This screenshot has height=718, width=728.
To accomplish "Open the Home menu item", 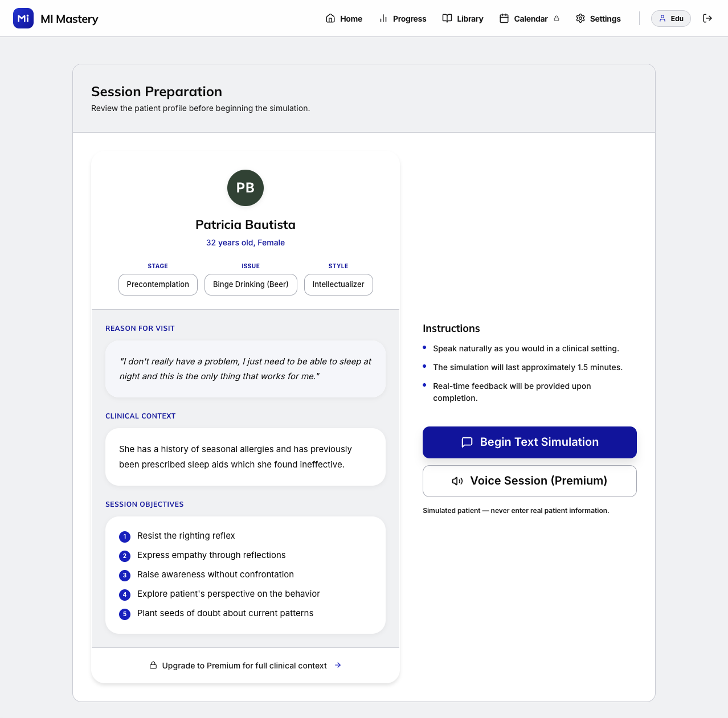I will point(344,18).
